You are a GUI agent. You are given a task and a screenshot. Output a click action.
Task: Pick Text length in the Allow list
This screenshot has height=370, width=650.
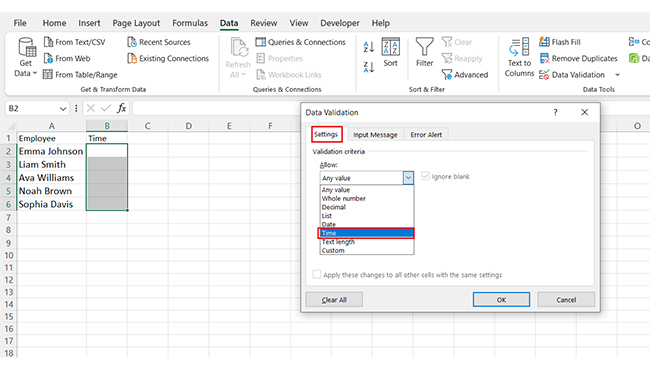pyautogui.click(x=367, y=242)
